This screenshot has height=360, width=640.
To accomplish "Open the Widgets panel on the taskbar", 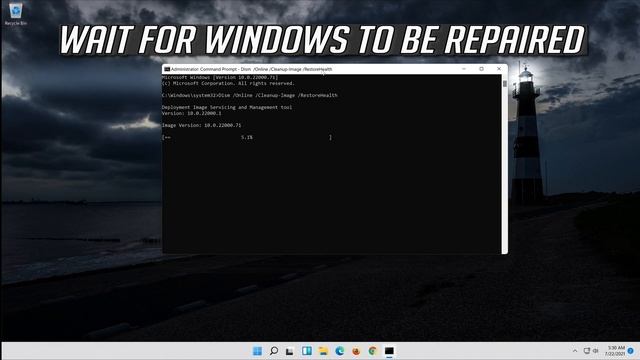I will pyautogui.click(x=307, y=351).
